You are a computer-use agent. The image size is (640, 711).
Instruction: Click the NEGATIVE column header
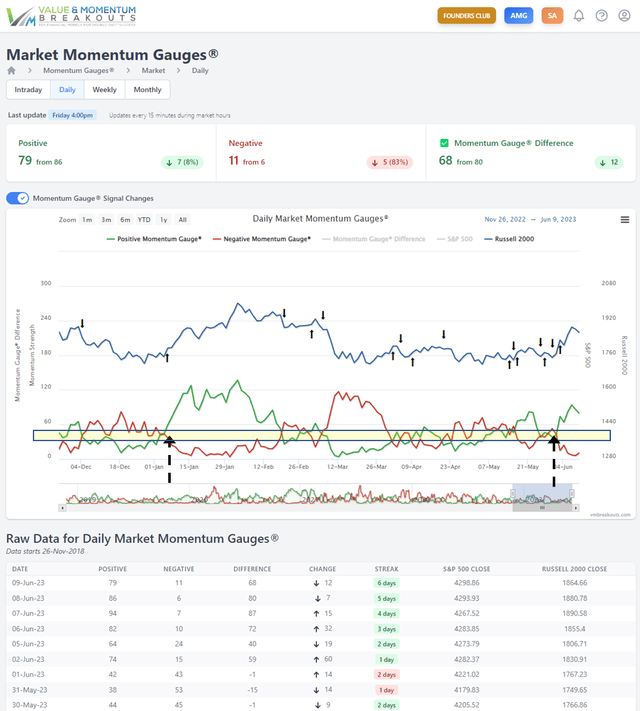point(179,569)
